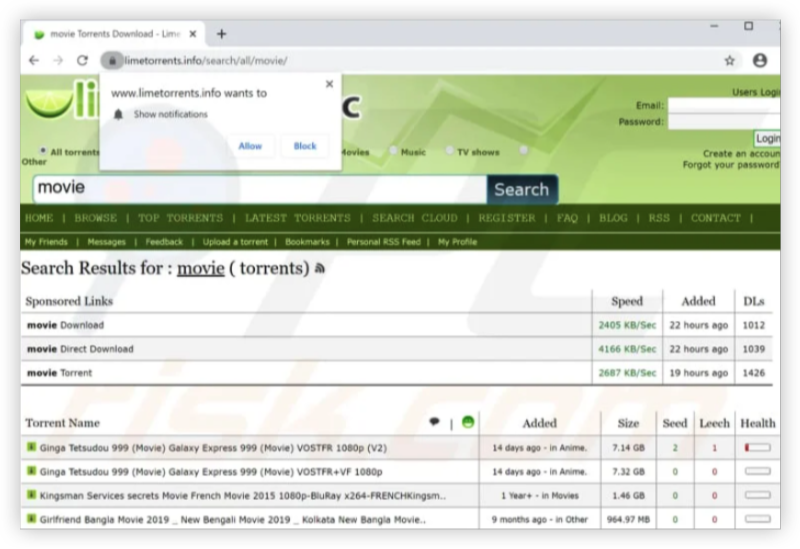The width and height of the screenshot is (800, 549).
Task: Click the RSS icon beside search results heading
Action: [x=320, y=268]
